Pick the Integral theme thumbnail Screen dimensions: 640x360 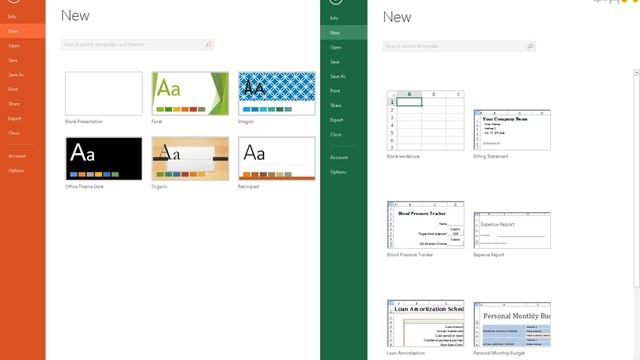pyautogui.click(x=277, y=93)
